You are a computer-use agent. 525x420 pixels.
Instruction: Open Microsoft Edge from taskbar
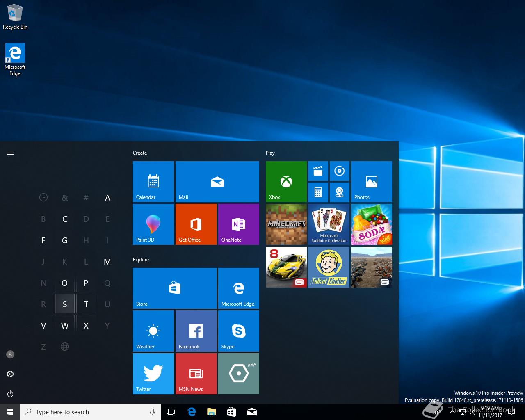point(192,412)
